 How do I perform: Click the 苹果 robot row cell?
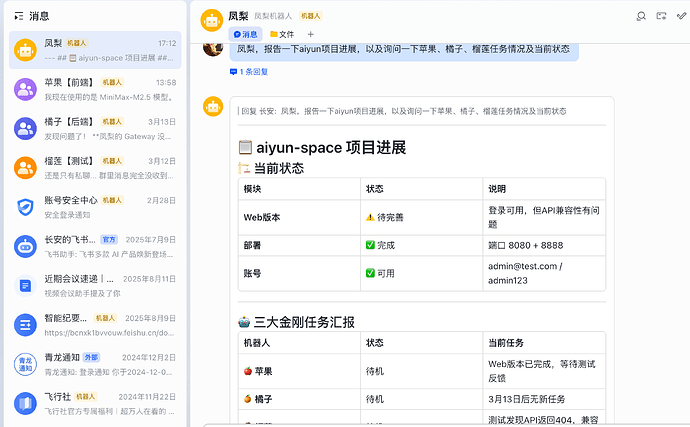point(299,371)
